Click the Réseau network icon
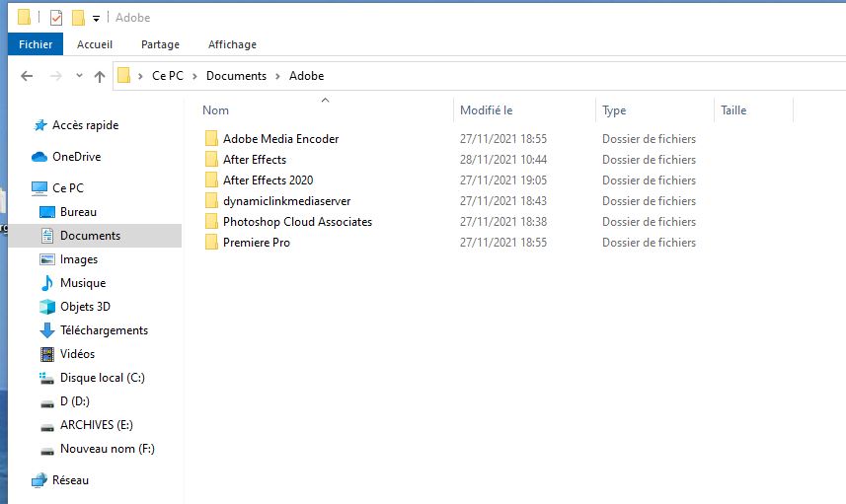The image size is (846, 504). 39,480
